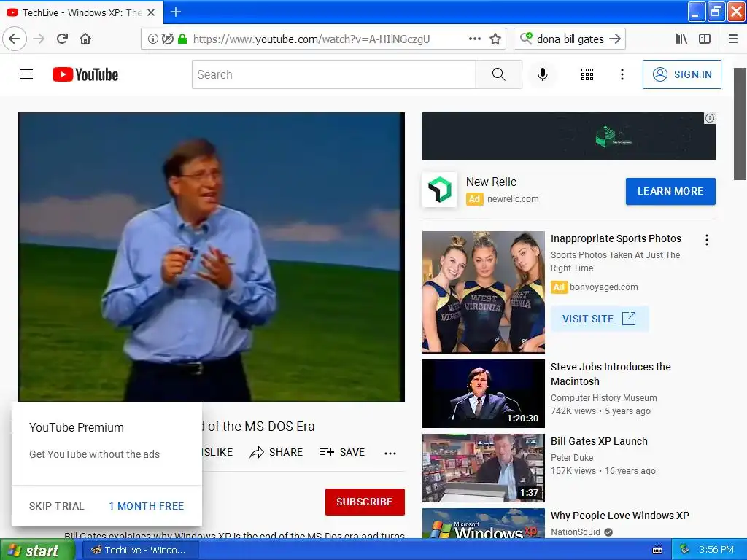Screen dimensions: 747x560
Task: Open the Windows start menu
Action: coord(37,550)
